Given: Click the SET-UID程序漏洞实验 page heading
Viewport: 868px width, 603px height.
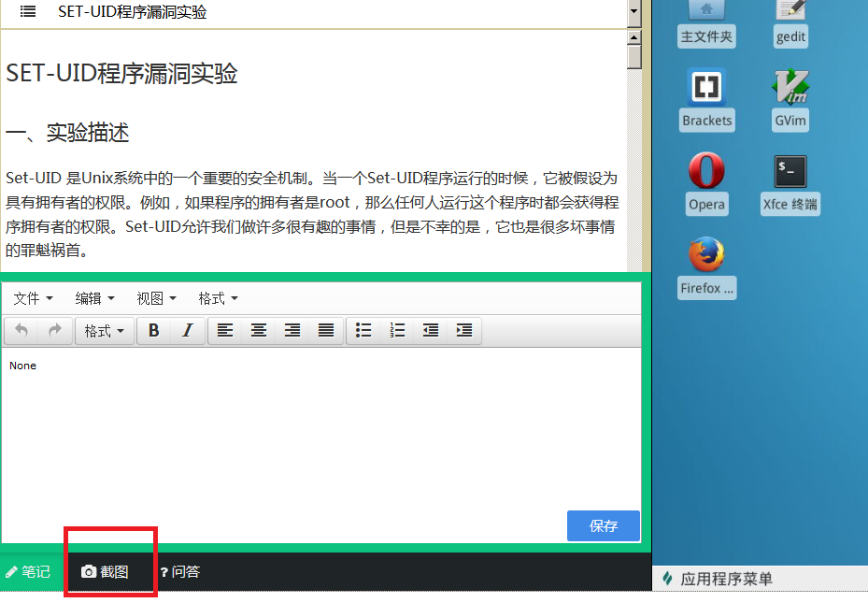Looking at the screenshot, I should click(121, 73).
